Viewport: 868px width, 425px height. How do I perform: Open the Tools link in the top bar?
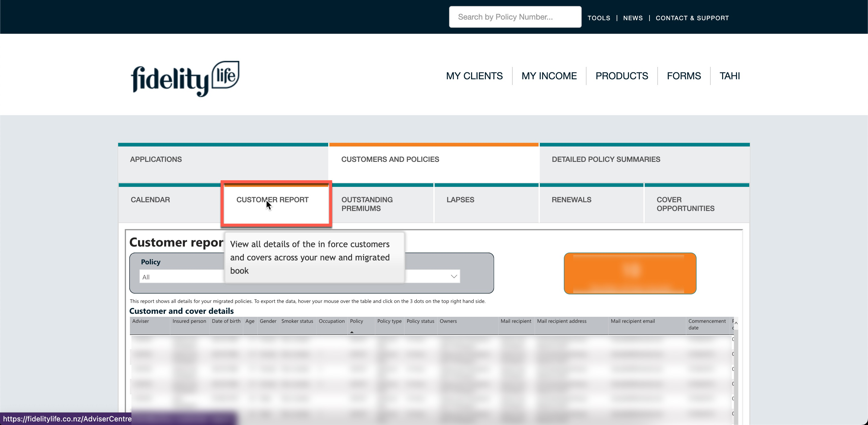[x=599, y=18]
